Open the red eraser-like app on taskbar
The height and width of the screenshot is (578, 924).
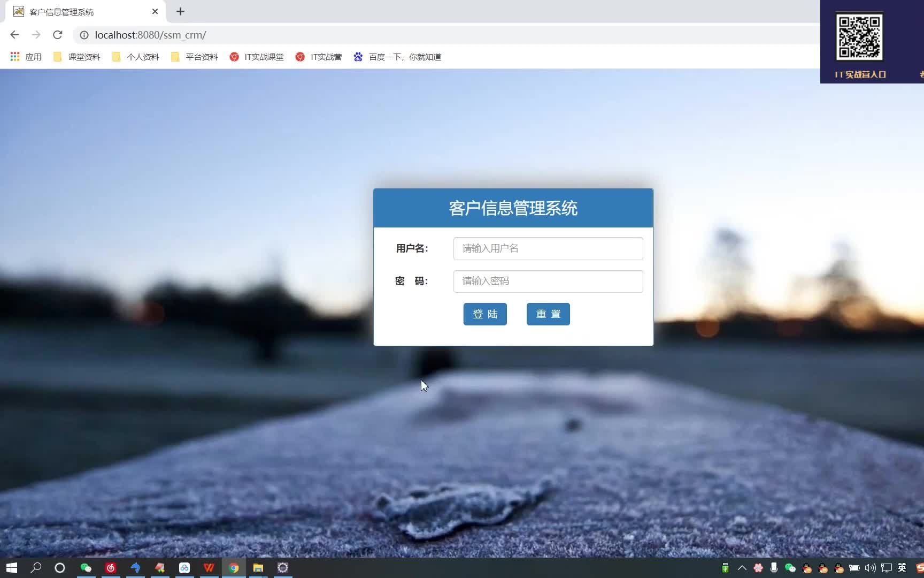pyautogui.click(x=160, y=568)
